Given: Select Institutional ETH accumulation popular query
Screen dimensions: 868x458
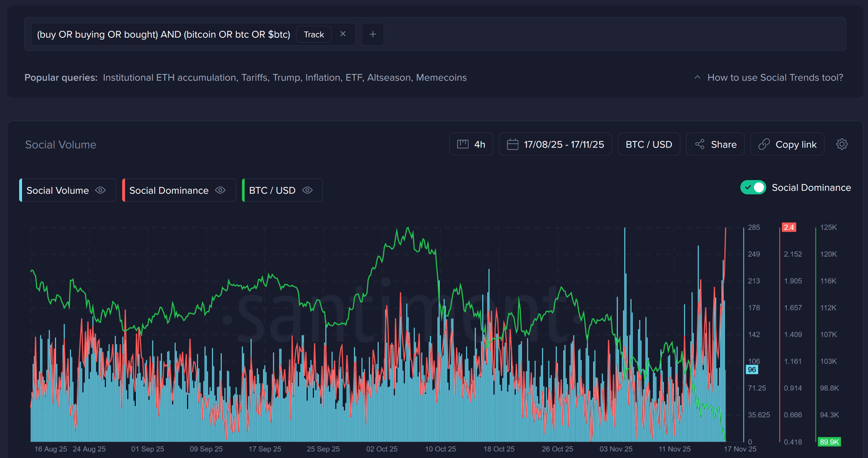Looking at the screenshot, I should coord(169,77).
